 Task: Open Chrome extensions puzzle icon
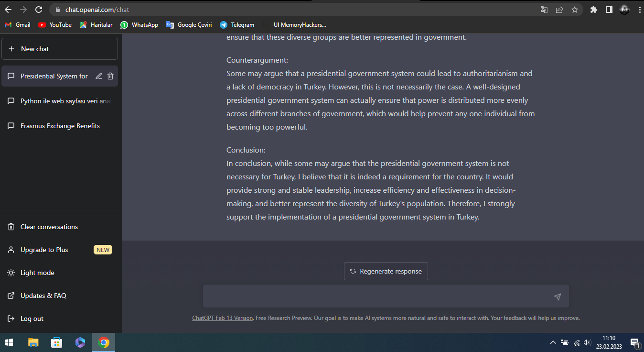[594, 10]
